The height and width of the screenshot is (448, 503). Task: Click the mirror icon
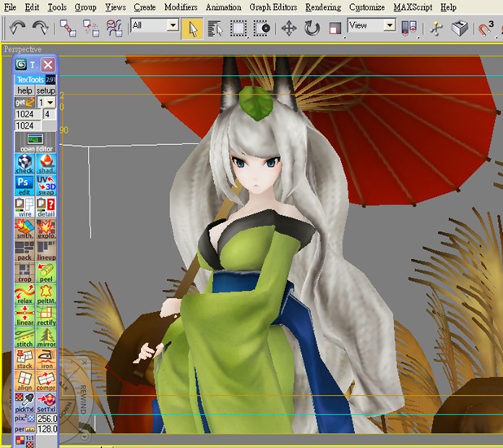pyautogui.click(x=46, y=338)
